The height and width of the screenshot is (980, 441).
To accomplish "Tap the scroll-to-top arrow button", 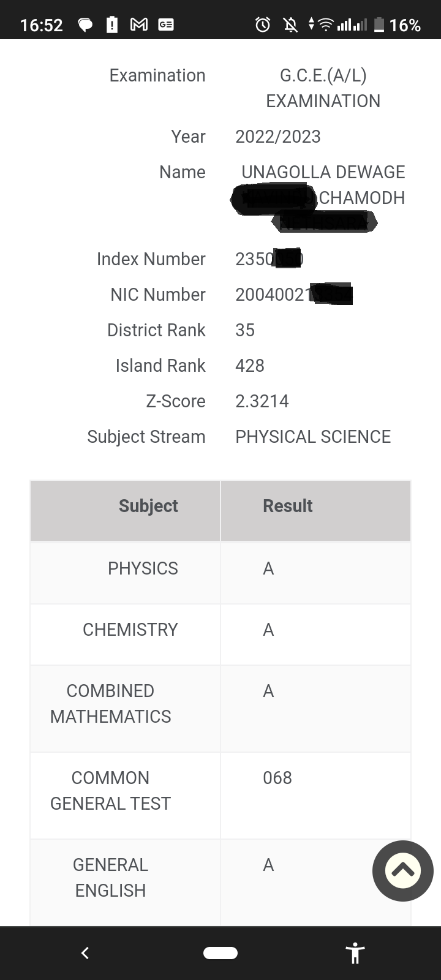I will pyautogui.click(x=403, y=870).
